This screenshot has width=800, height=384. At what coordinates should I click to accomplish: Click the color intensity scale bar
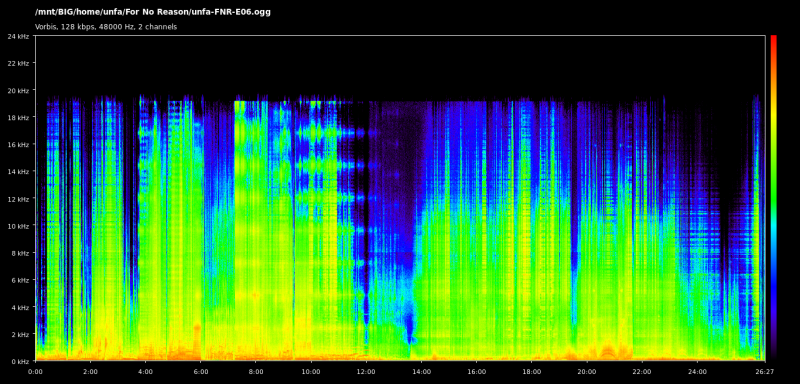[774, 198]
